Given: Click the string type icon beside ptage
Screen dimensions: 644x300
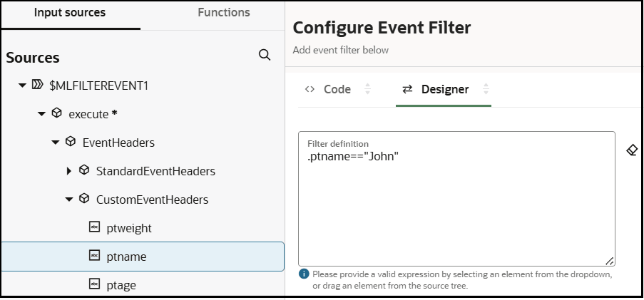Looking at the screenshot, I should click(93, 284).
